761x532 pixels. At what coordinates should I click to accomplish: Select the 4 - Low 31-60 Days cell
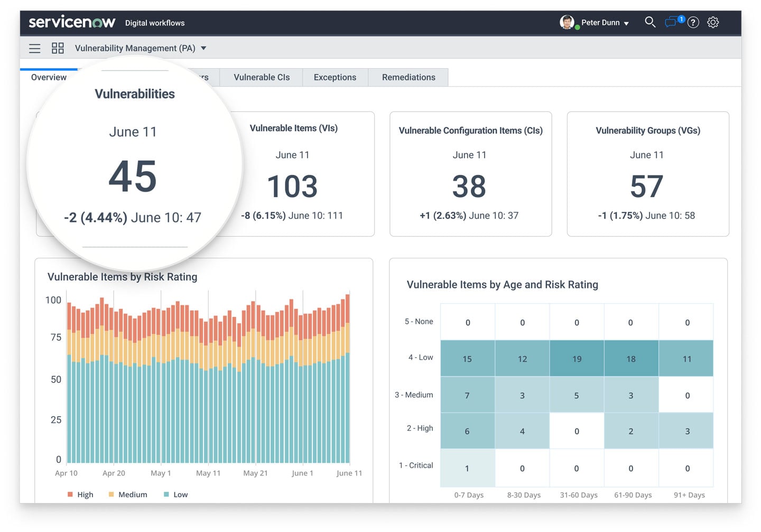click(x=577, y=359)
